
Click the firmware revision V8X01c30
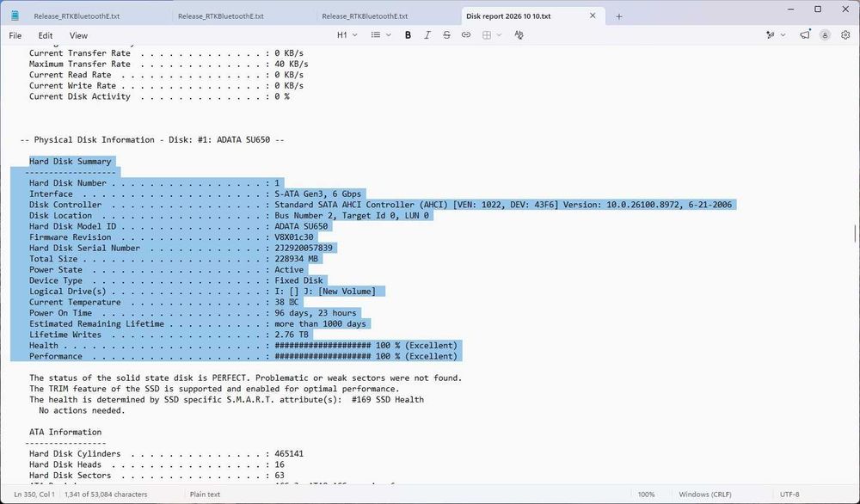(294, 237)
